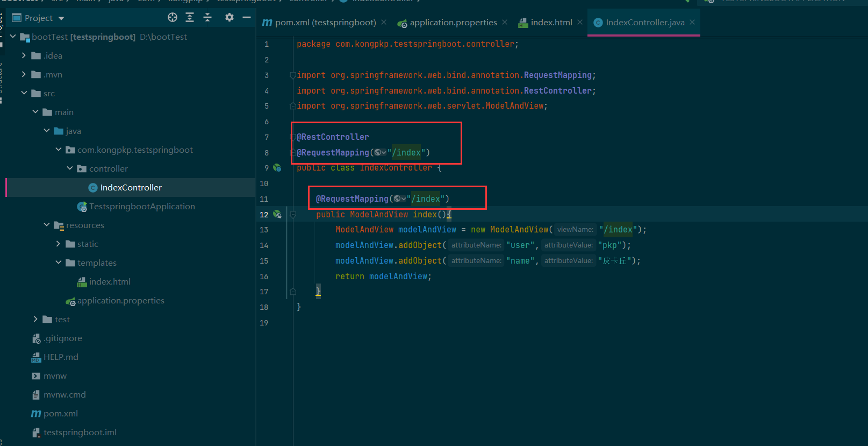Switch to the application.properties tab
Viewport: 868px width, 446px height.
click(453, 23)
